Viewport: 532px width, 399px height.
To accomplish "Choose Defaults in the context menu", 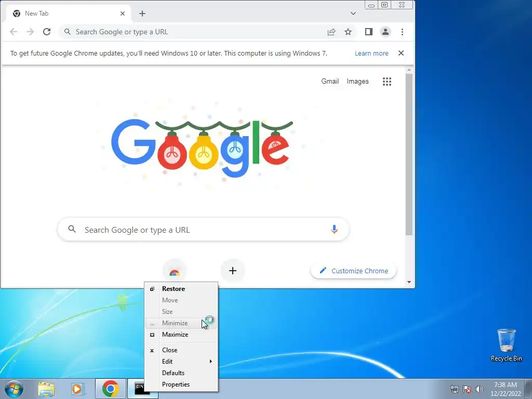I will (x=181, y=373).
